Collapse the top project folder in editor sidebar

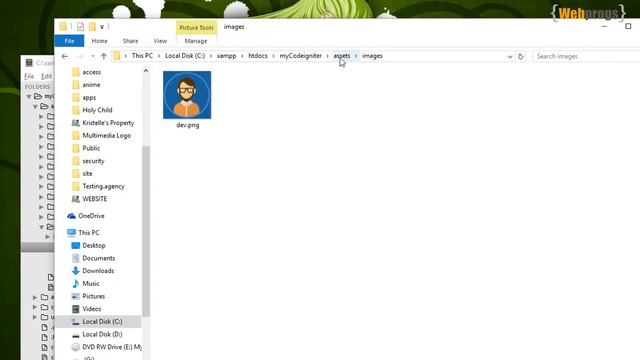(29, 97)
